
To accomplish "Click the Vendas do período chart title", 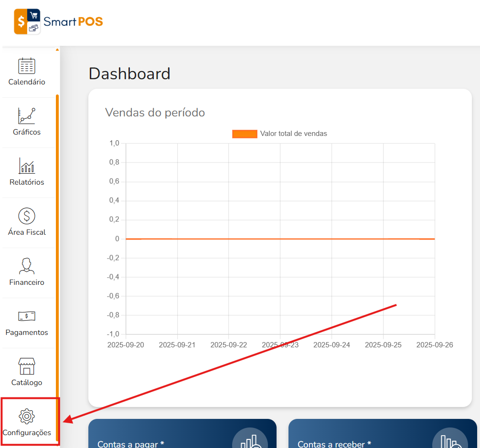I will tap(155, 113).
